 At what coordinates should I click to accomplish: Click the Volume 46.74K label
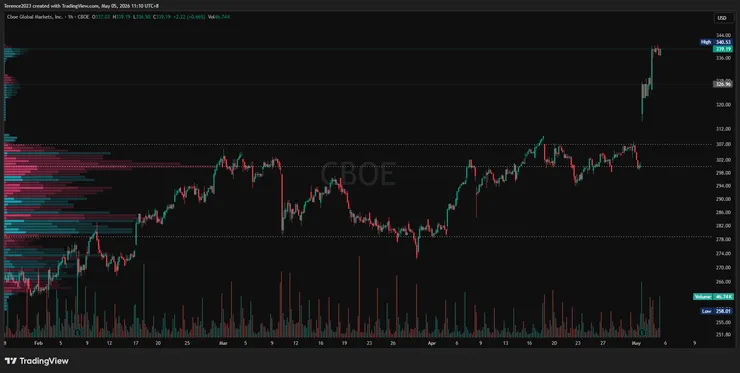tap(713, 297)
